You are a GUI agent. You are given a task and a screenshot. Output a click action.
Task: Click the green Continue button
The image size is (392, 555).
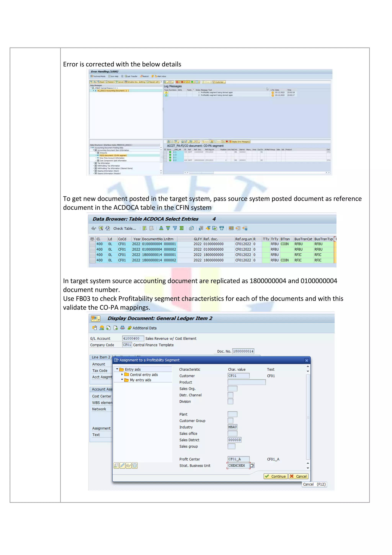[x=275, y=476]
